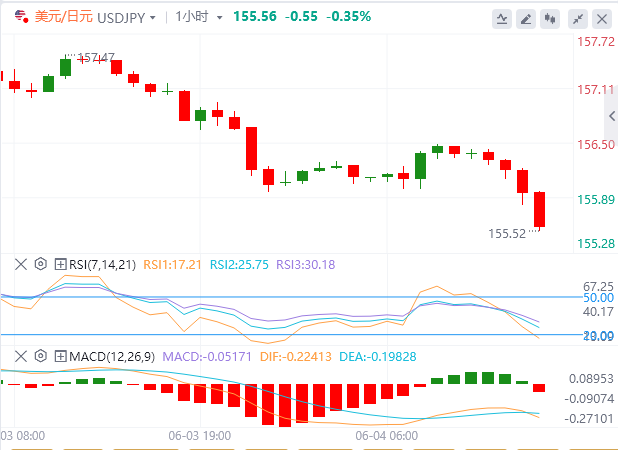Screen dimensions: 618x450
Task: Expand the right side panel arrow
Action: click(611, 116)
